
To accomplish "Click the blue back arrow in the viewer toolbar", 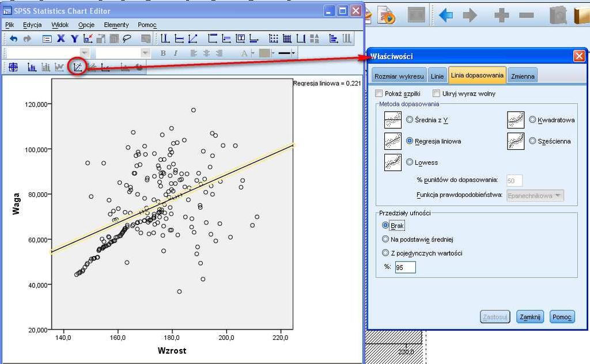I will click(446, 16).
